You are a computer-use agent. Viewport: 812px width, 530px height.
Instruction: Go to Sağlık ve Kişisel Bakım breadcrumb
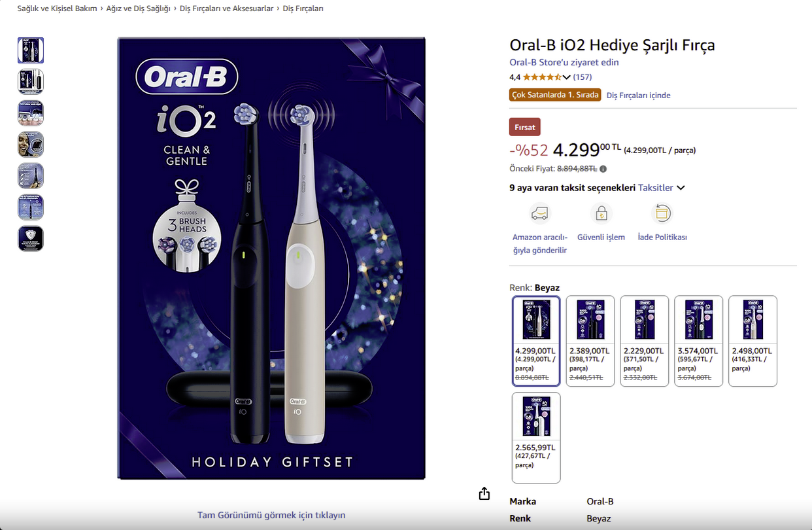pyautogui.click(x=57, y=9)
